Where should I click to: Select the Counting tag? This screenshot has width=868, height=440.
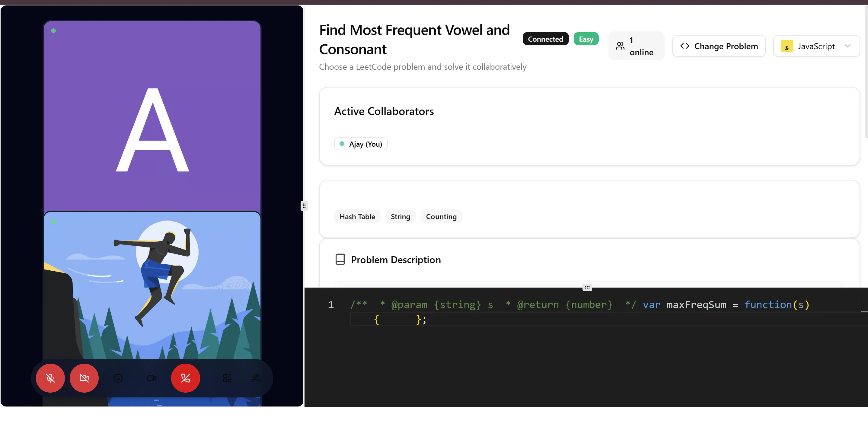(442, 217)
